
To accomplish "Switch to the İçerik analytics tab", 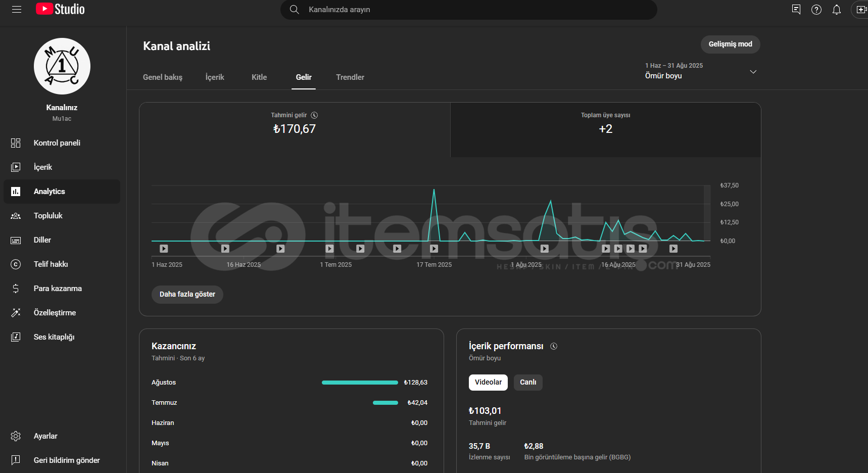I will coord(215,77).
